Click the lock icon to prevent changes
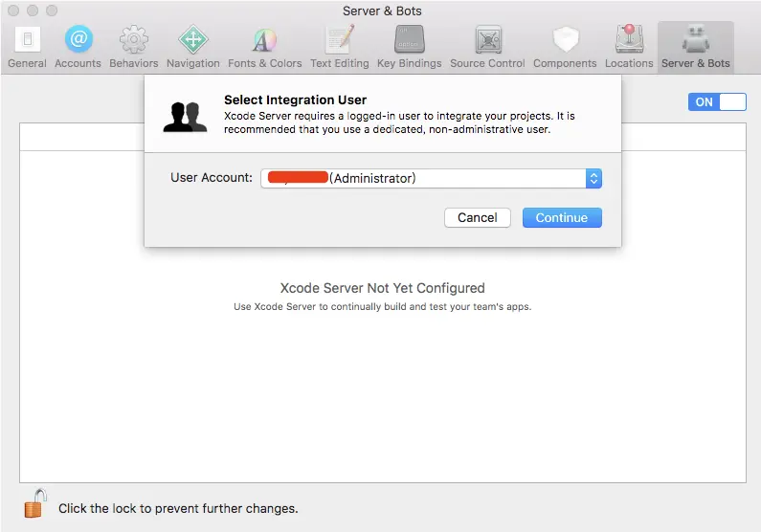Screen dimensions: 761x532 click(35, 503)
